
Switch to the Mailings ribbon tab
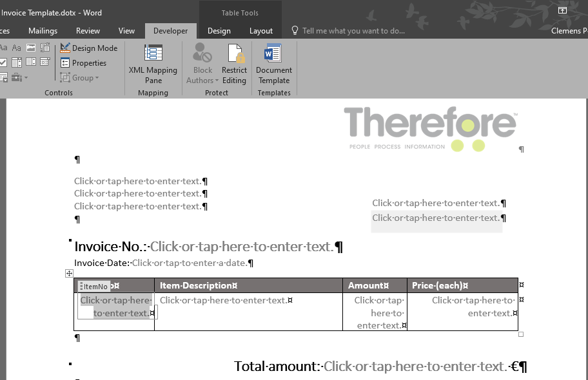pyautogui.click(x=43, y=30)
